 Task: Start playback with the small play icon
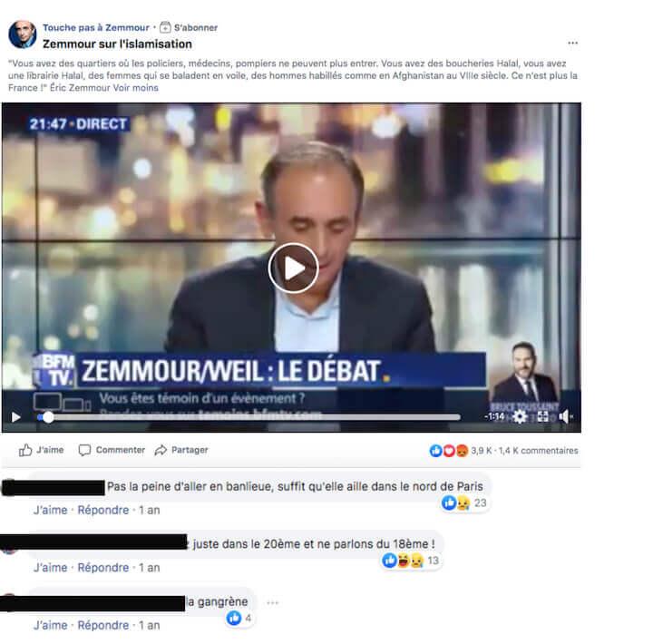(16, 417)
